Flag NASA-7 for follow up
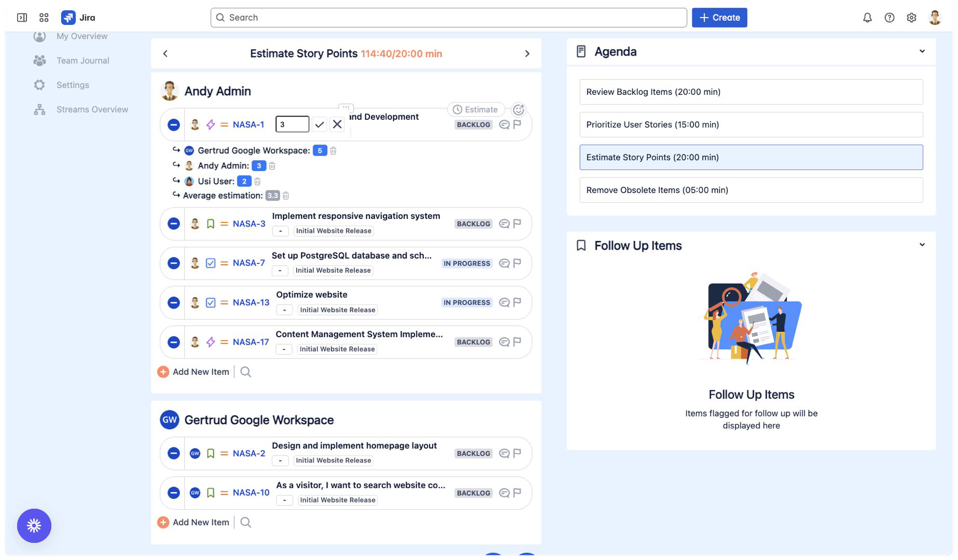Screen dimensions: 958x560 (x=517, y=263)
